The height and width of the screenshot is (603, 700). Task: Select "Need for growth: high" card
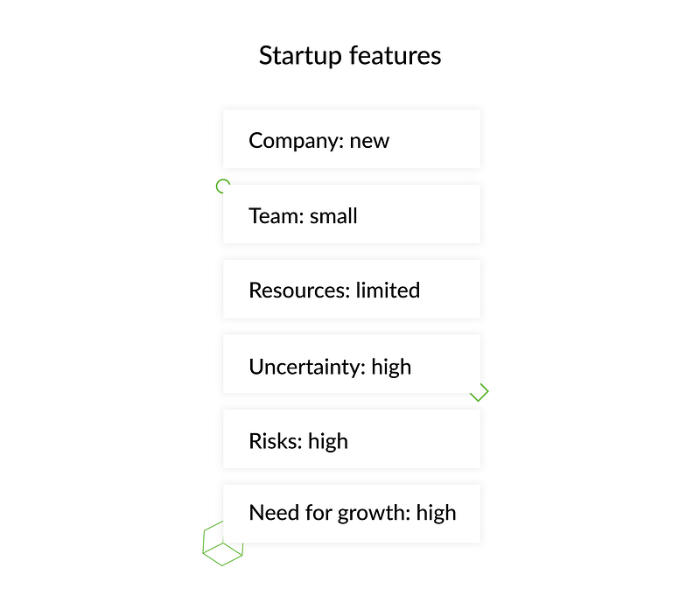pos(352,514)
